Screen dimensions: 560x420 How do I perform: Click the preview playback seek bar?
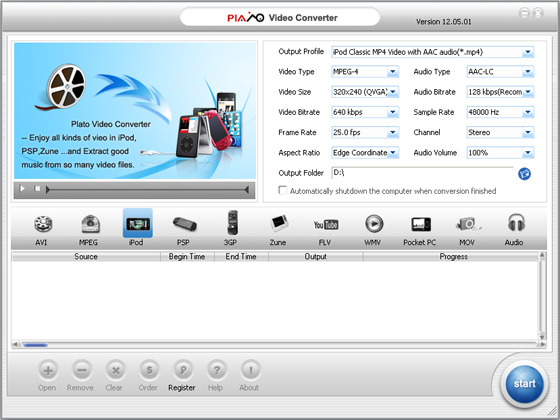pyautogui.click(x=148, y=190)
